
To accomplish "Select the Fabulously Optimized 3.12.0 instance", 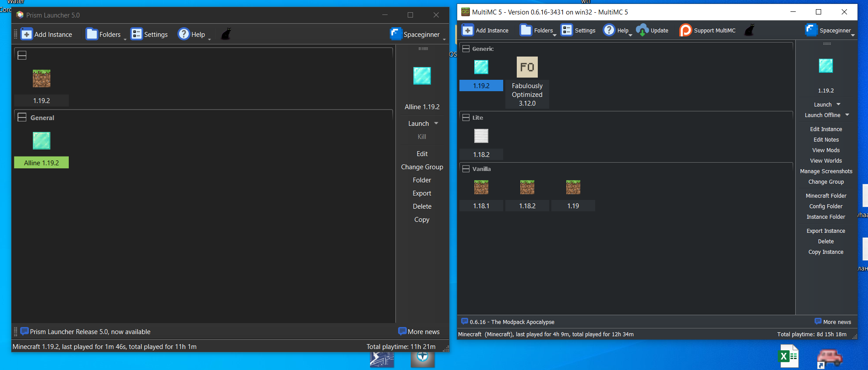I will click(x=527, y=67).
